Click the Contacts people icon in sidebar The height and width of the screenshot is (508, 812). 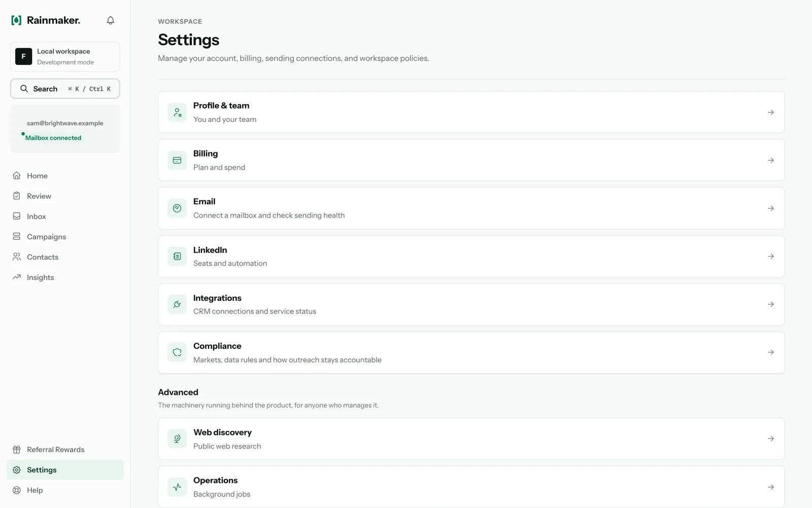(x=17, y=257)
